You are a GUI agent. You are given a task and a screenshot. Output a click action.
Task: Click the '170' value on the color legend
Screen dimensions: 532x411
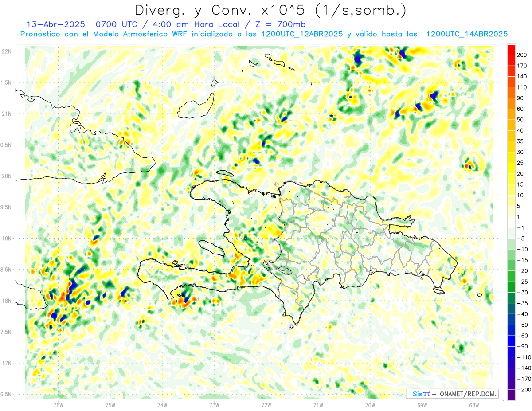coord(523,66)
